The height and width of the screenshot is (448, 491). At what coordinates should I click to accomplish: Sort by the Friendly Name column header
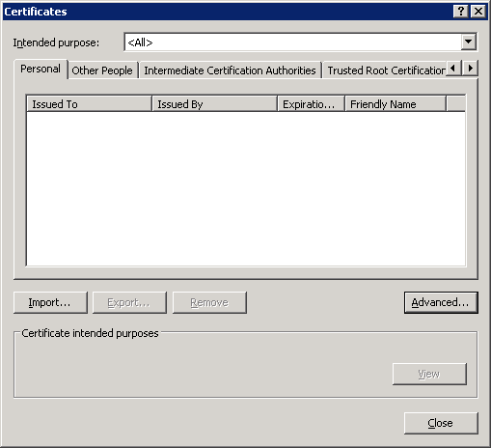click(396, 103)
